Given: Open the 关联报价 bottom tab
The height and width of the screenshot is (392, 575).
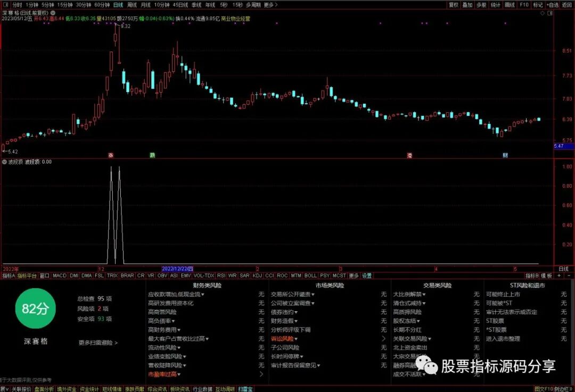Looking at the screenshot, I should 21,389.
